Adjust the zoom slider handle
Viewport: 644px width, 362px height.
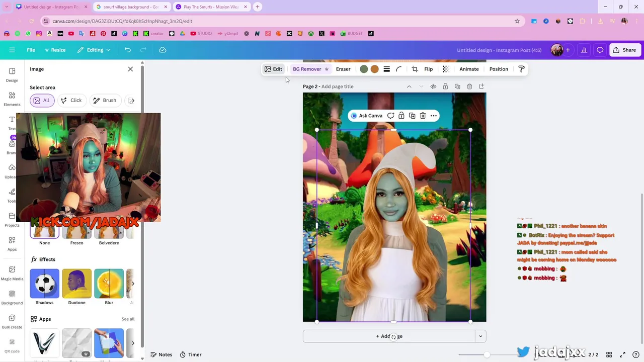point(487,354)
